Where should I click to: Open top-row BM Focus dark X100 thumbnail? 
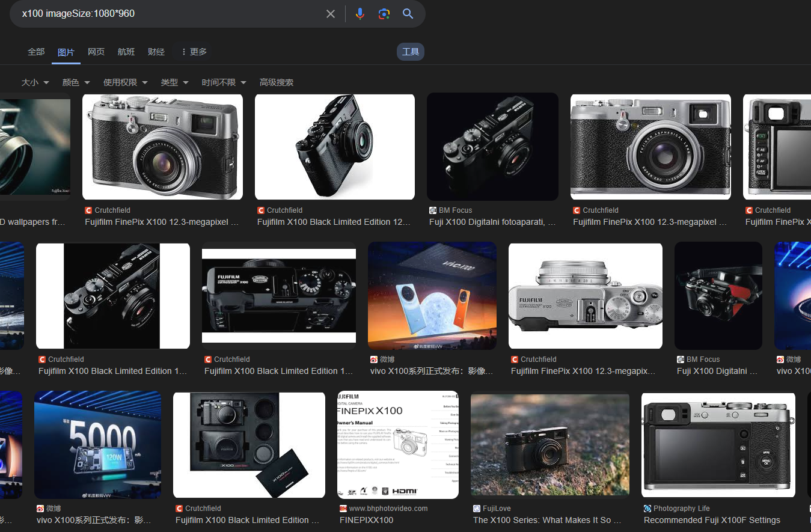[492, 147]
